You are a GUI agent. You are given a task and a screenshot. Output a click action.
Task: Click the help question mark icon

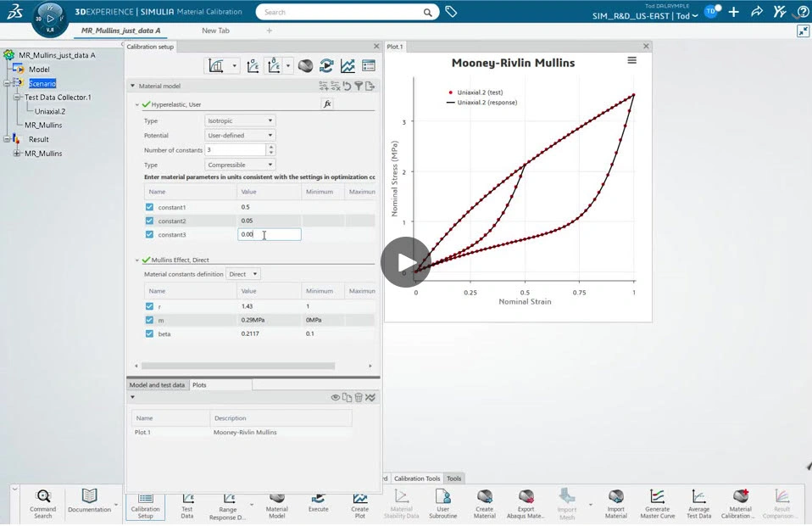tap(803, 11)
